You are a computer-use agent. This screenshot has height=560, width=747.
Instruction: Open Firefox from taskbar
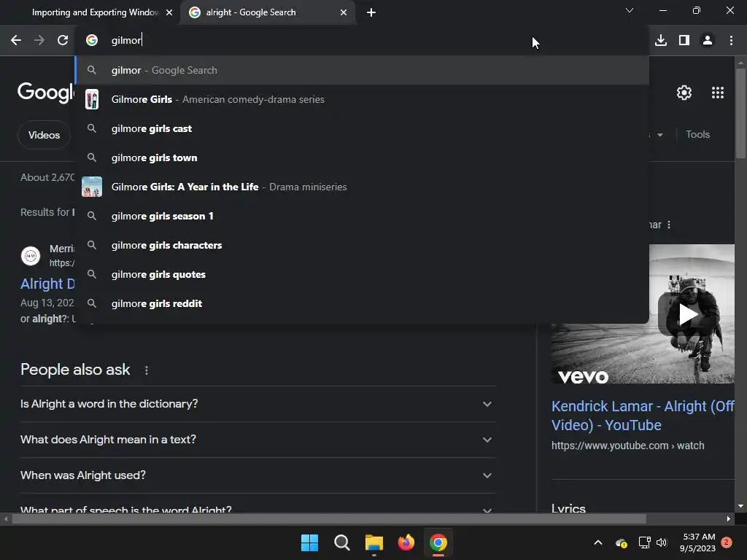point(406,542)
